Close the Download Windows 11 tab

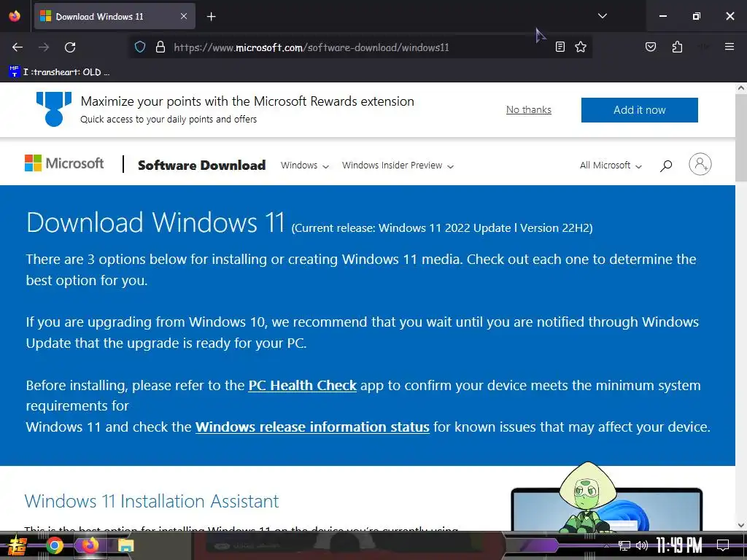point(183,16)
